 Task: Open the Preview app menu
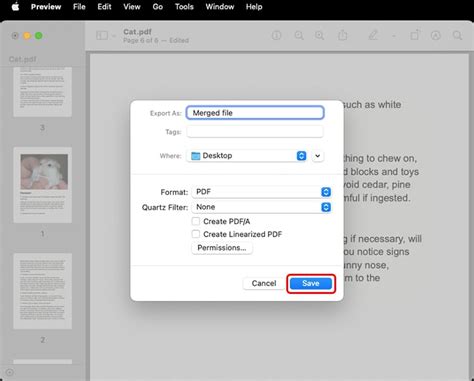click(x=46, y=7)
